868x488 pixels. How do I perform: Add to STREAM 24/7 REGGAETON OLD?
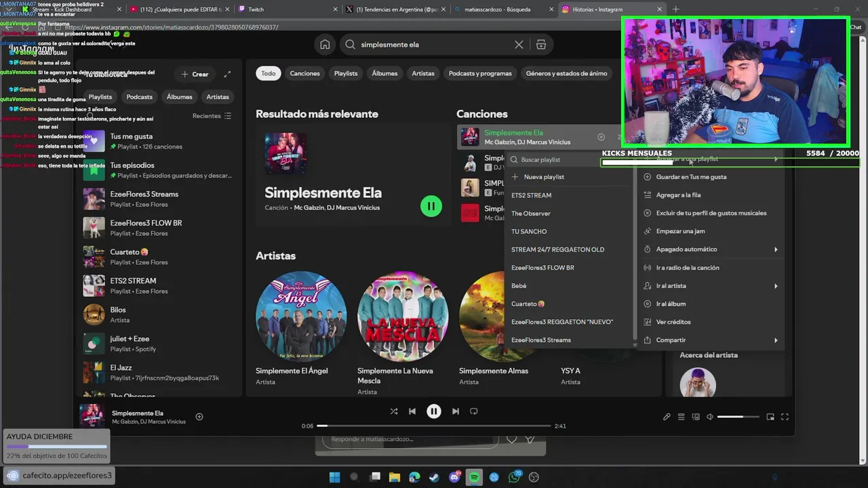[x=568, y=249]
